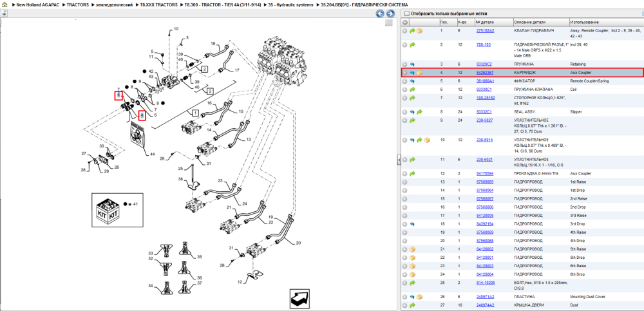Click green arrow icon in row 84170594

coord(412,173)
